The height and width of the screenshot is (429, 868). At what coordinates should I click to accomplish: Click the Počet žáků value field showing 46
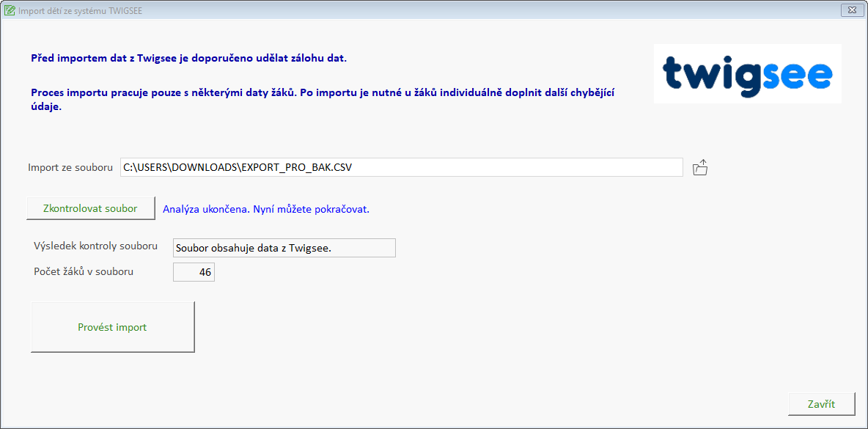click(194, 272)
